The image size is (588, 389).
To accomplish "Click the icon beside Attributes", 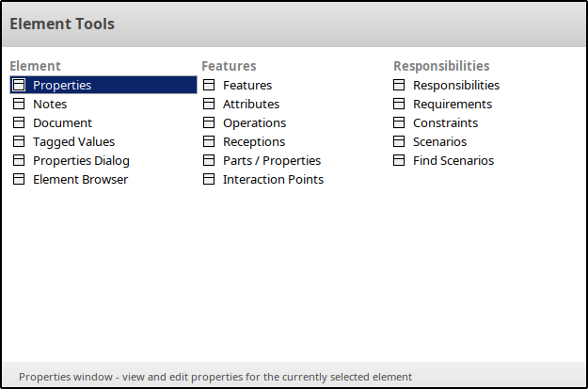I will [x=209, y=104].
